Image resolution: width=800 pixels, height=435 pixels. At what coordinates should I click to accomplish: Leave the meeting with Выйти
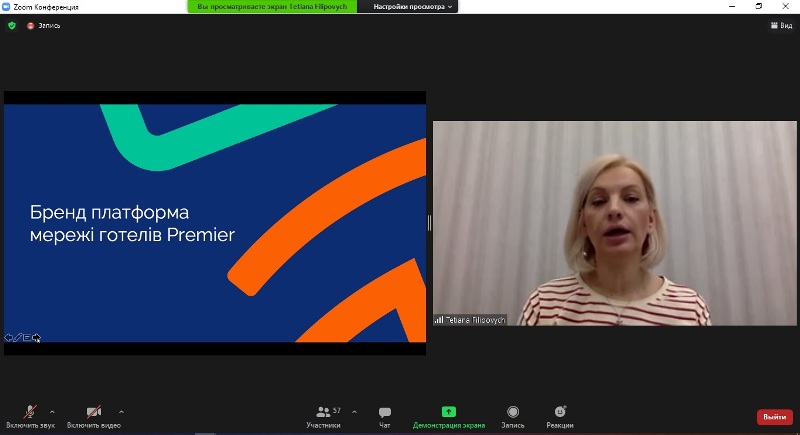coord(774,417)
